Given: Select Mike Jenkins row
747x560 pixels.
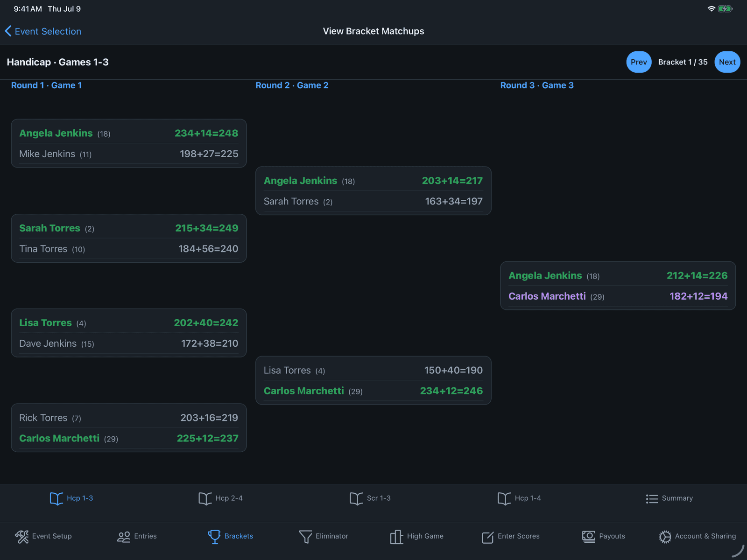Looking at the screenshot, I should point(129,154).
